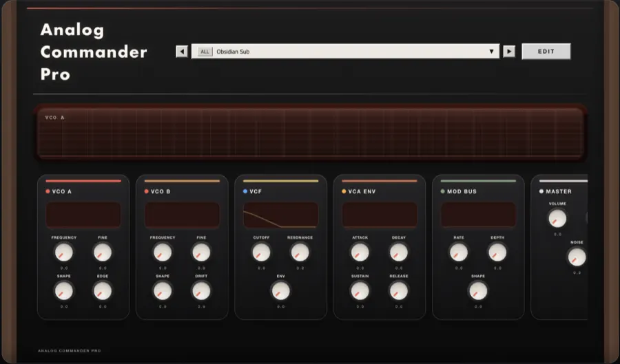620x364 pixels.
Task: Select the MOD BUS module header label
Action: tap(462, 191)
